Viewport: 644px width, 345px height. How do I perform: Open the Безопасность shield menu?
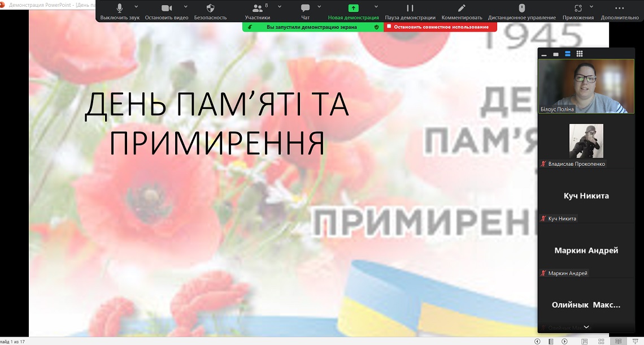(x=210, y=11)
